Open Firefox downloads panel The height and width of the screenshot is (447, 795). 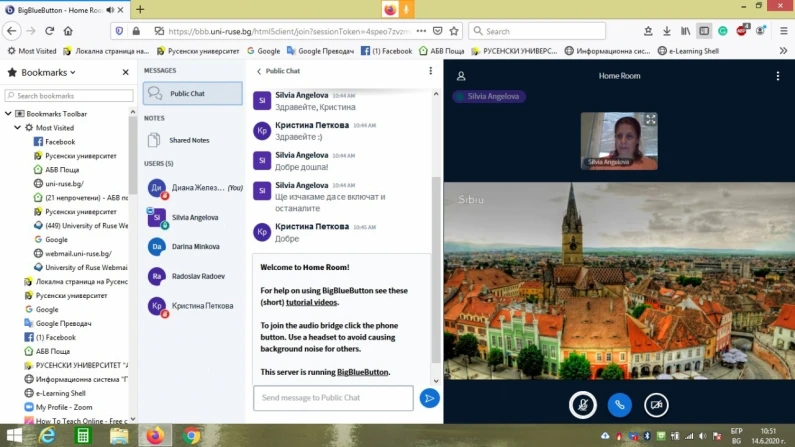[667, 31]
